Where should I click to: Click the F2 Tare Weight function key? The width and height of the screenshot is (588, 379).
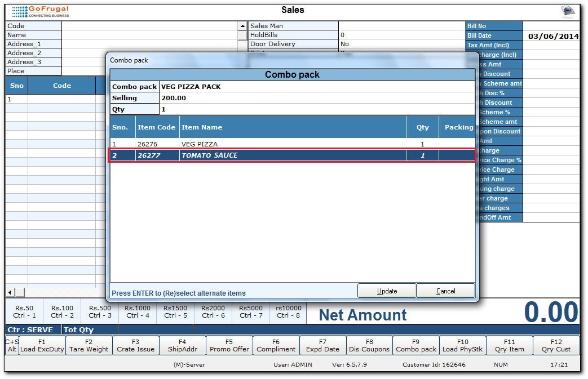coord(89,345)
